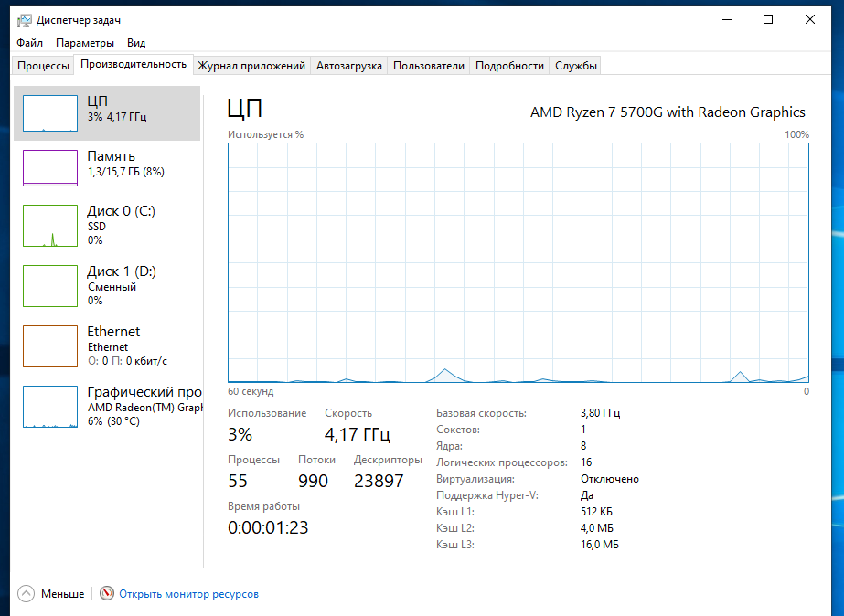Click the Память 1,3/15,7 ГБ (8%) text

pos(126,172)
